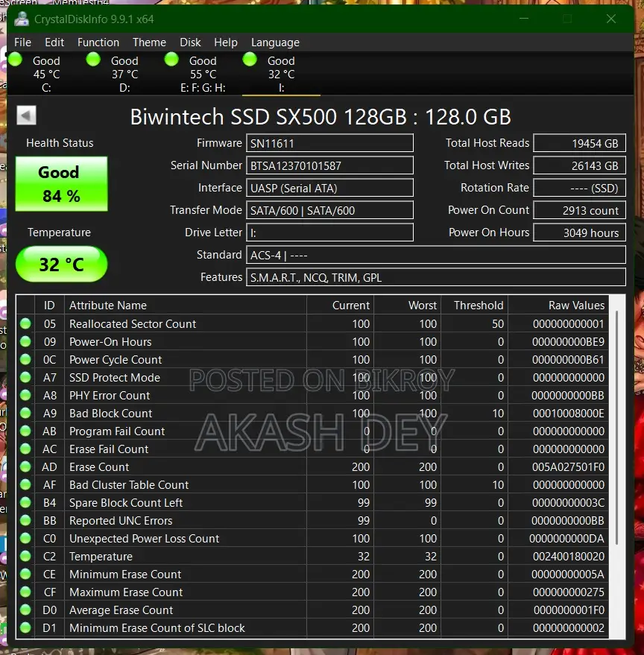Click the Power On Count value 2913 count
The height and width of the screenshot is (655, 644).
pos(579,210)
